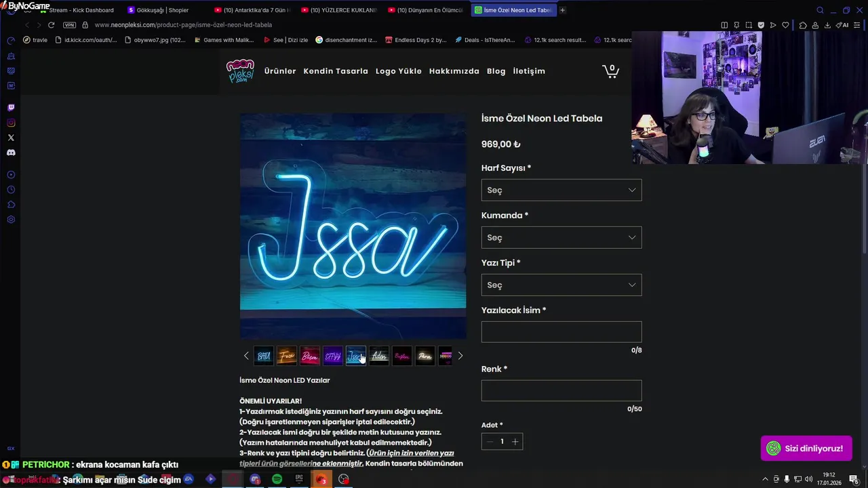
Task: Open X (Twitter) in the sidebar
Action: (11, 138)
